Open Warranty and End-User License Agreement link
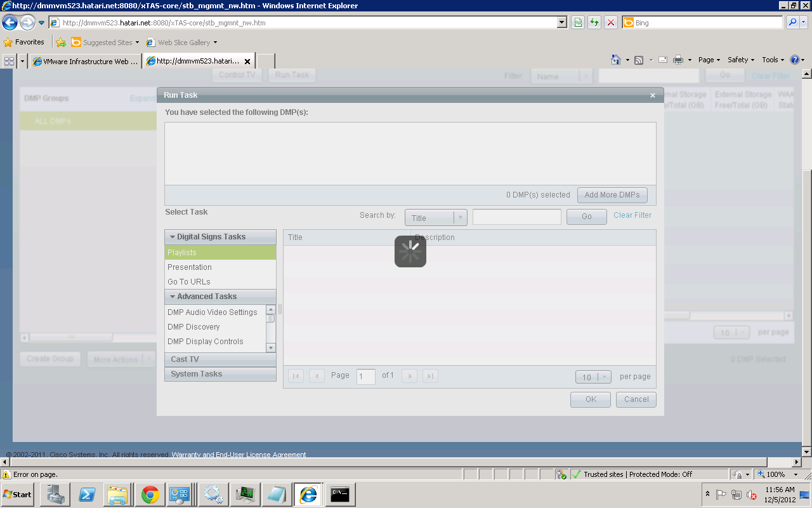This screenshot has width=812, height=508. point(239,455)
